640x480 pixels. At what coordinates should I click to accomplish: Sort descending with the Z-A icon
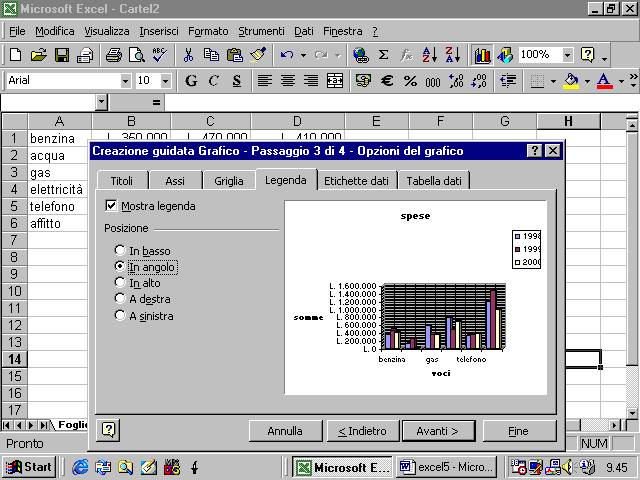click(453, 55)
